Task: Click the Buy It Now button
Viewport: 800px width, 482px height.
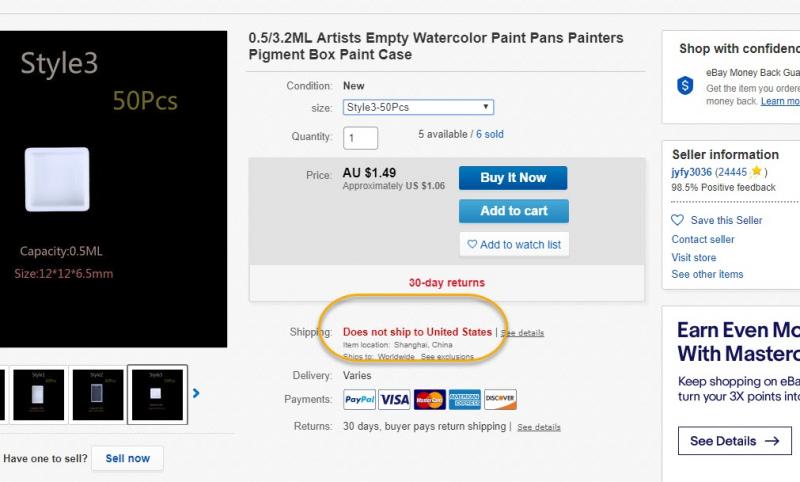Action: (513, 177)
